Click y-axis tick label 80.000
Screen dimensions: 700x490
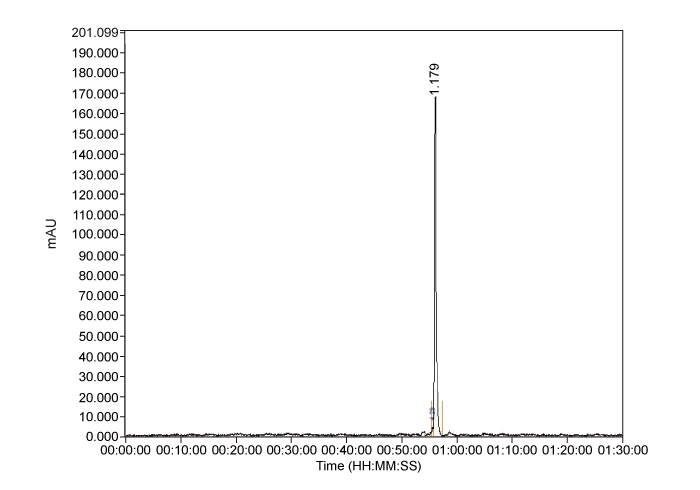point(99,275)
